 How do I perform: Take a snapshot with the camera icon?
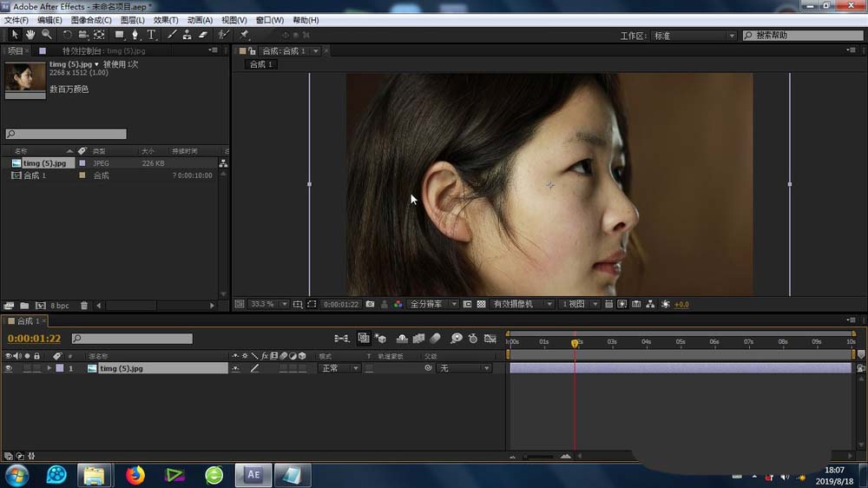370,304
